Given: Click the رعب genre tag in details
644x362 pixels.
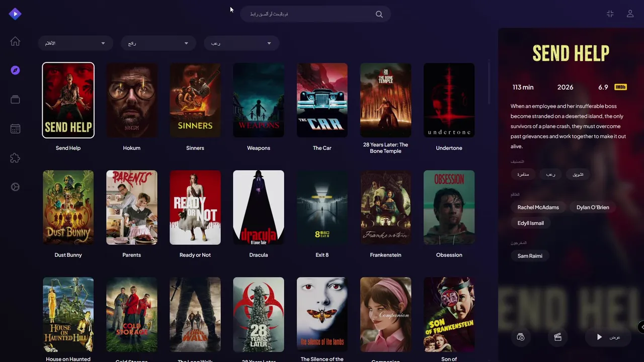Looking at the screenshot, I should click(550, 174).
